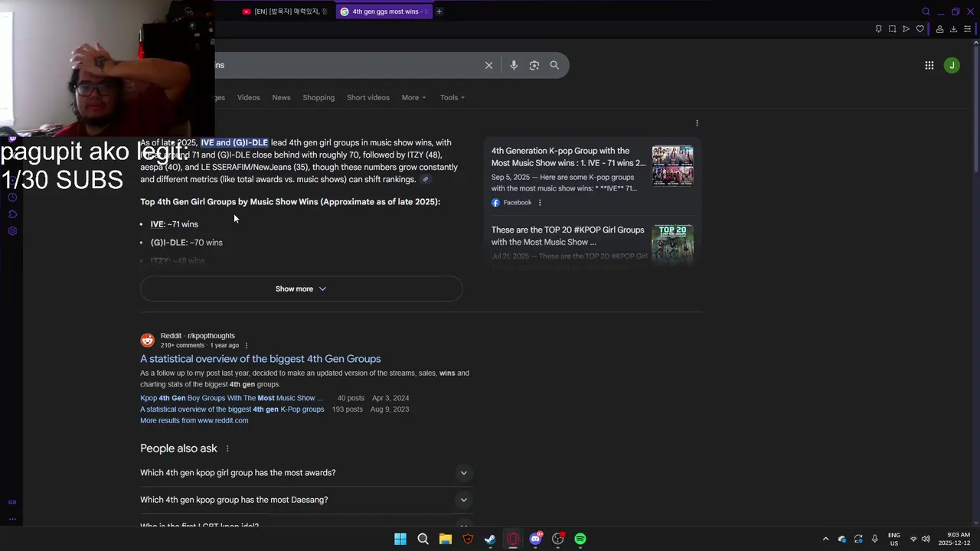The height and width of the screenshot is (551, 980).
Task: Open the Aug 9, 2023 statistical overview sublink
Action: click(x=232, y=409)
